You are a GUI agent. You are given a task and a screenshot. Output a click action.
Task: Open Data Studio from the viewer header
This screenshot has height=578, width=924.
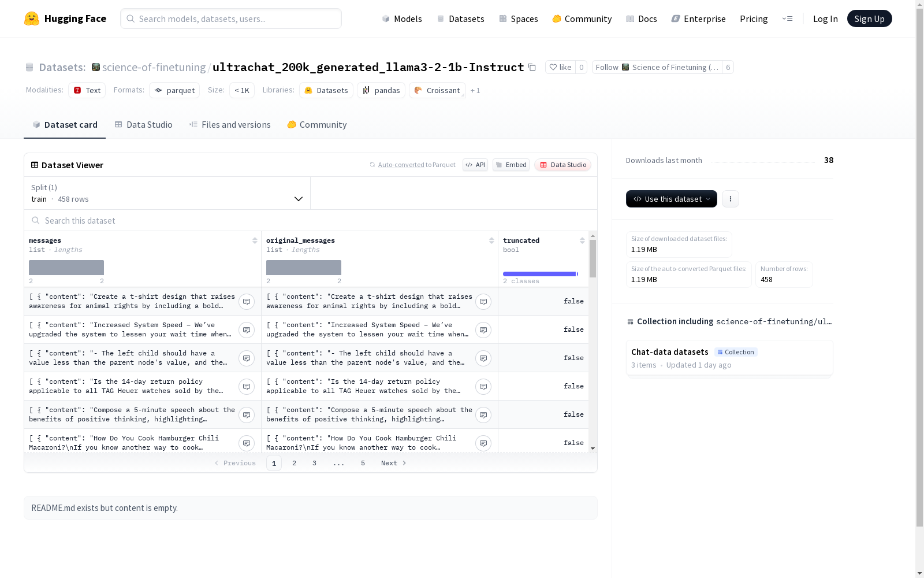pyautogui.click(x=562, y=165)
